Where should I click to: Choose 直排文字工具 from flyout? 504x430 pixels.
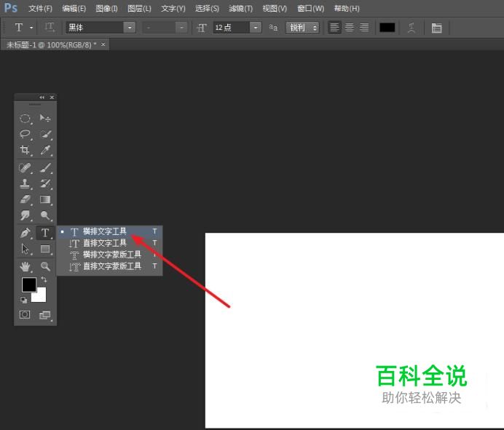coord(109,243)
